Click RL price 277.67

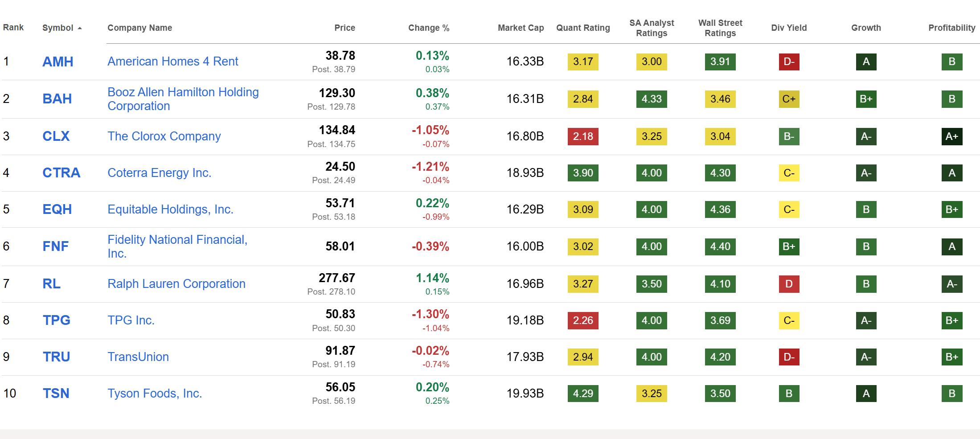pos(337,278)
